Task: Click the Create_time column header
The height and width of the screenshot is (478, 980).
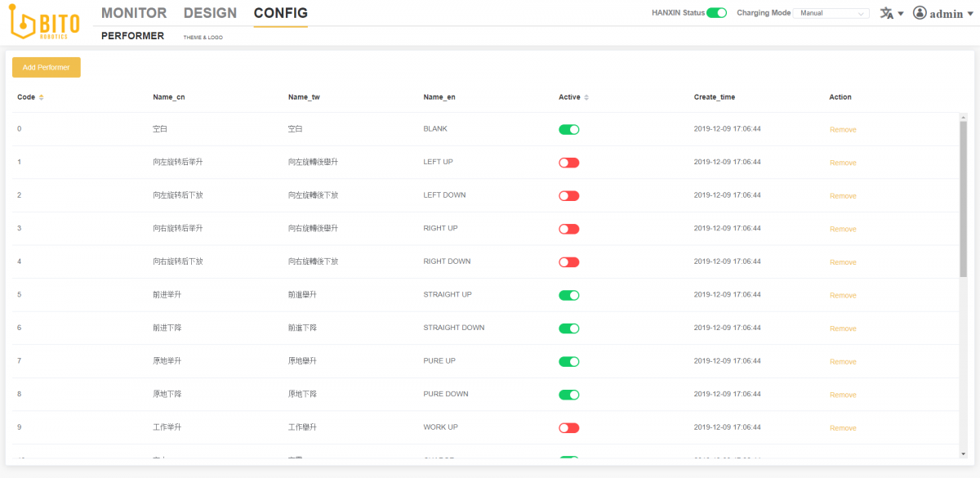Action: [715, 97]
